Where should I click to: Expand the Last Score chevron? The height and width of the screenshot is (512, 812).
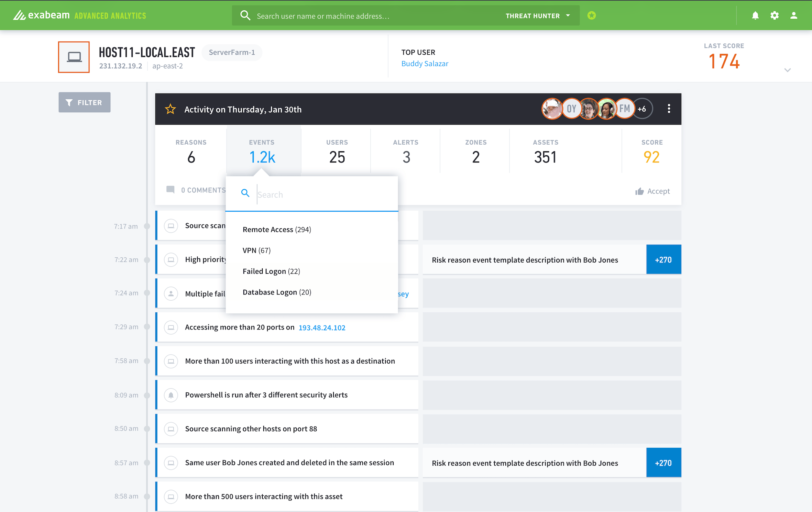coord(787,70)
